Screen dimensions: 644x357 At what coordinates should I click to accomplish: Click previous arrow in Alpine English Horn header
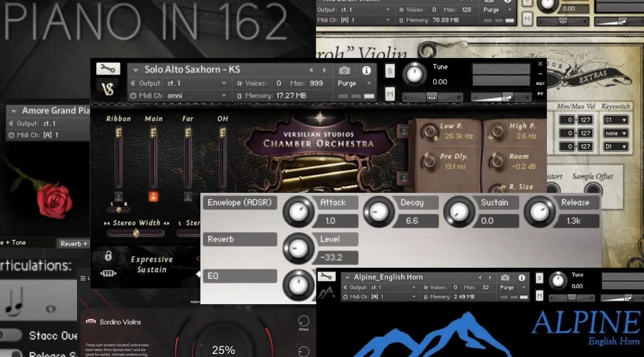click(x=480, y=277)
